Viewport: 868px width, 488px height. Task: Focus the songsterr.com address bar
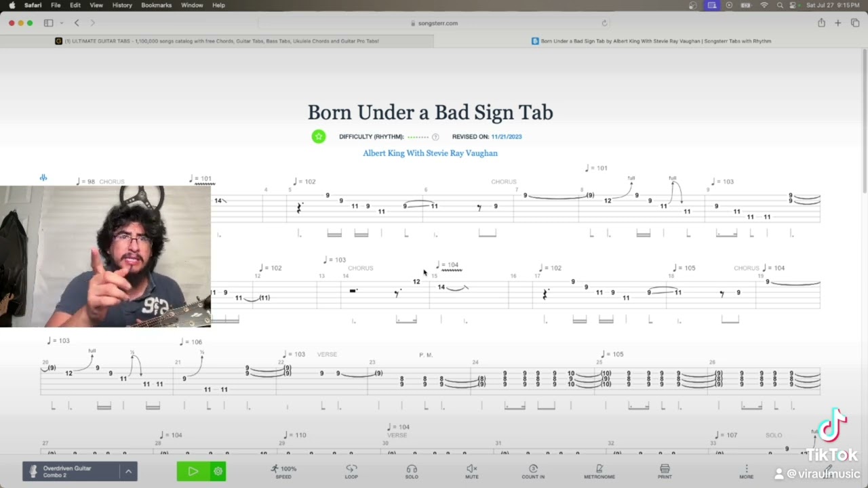coord(434,23)
